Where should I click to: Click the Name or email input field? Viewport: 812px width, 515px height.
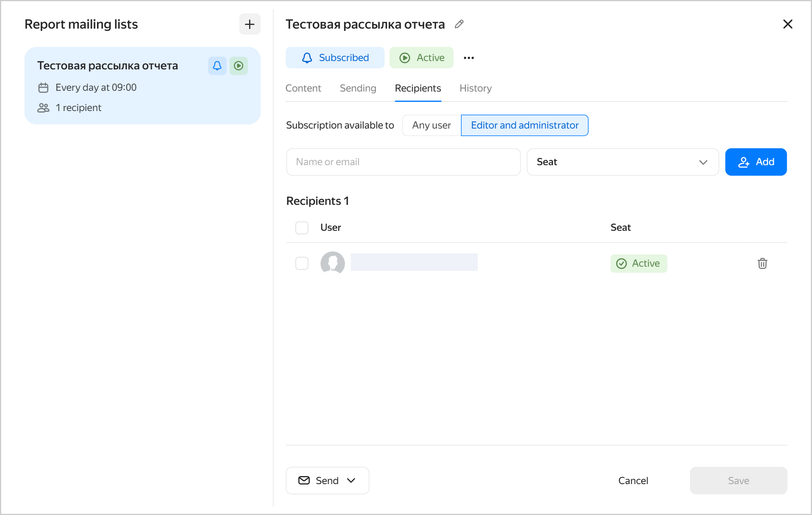pos(403,162)
